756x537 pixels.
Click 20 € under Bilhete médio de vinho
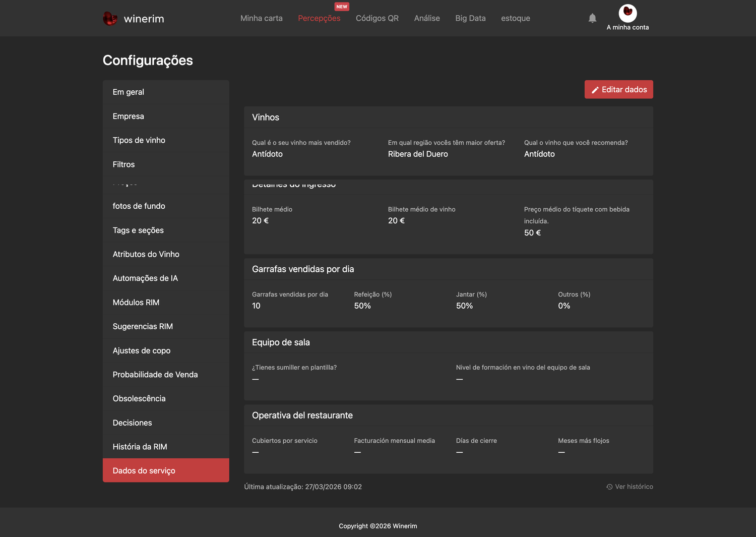396,221
